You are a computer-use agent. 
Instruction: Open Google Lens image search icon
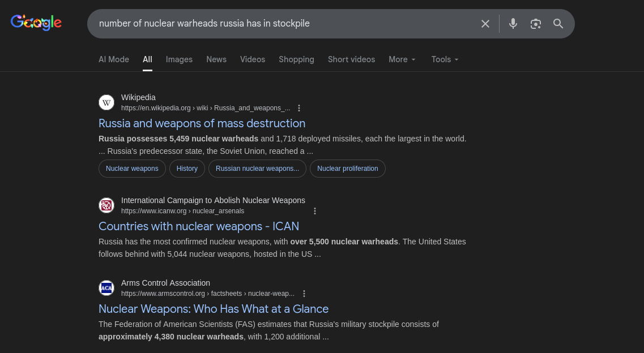click(x=536, y=24)
